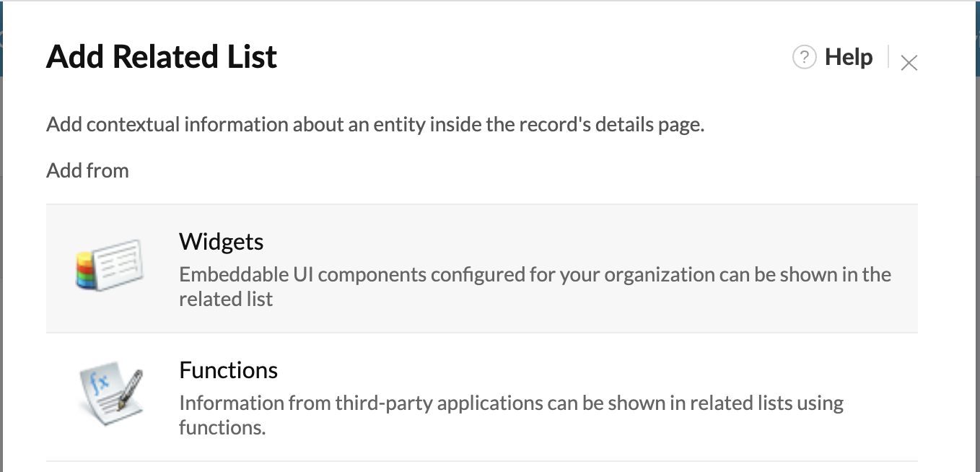The height and width of the screenshot is (472, 980).
Task: Click the Add Related List title
Action: tap(162, 56)
